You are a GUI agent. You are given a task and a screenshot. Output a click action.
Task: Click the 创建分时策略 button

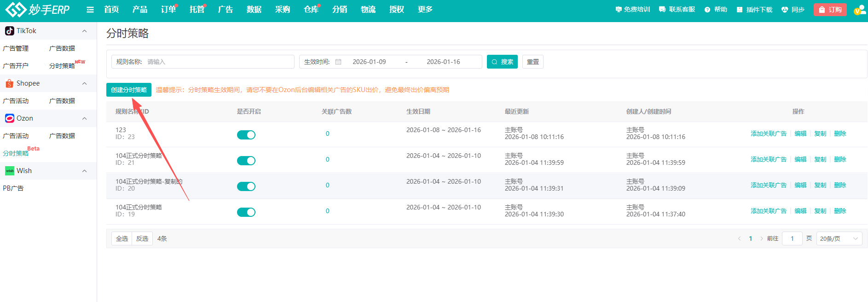[129, 90]
